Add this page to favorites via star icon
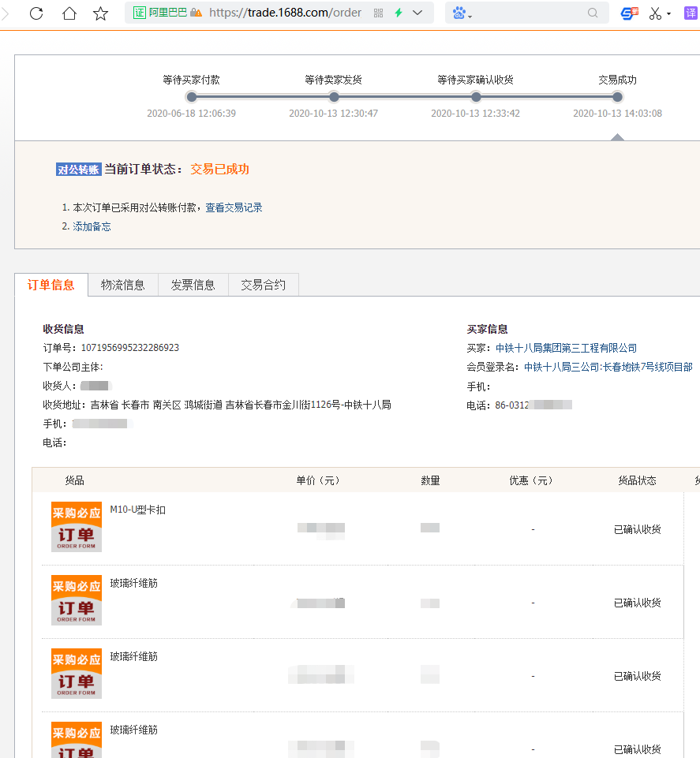This screenshot has height=758, width=700. pos(99,13)
